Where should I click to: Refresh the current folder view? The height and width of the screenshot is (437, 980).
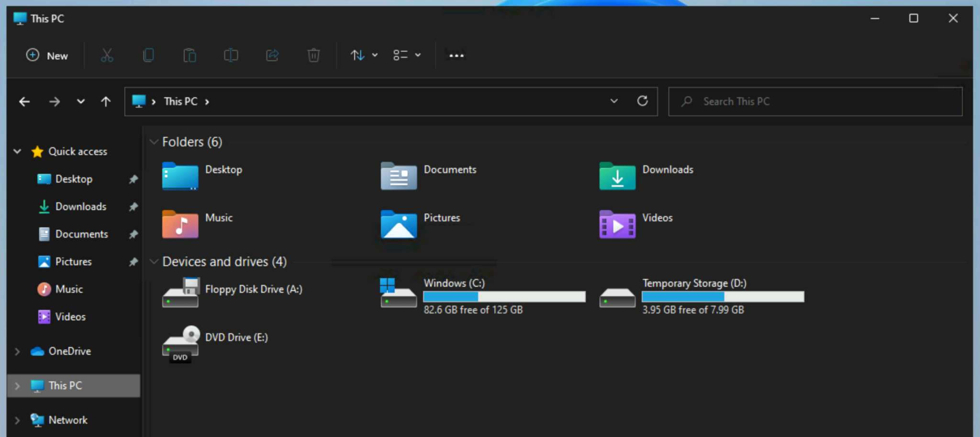[x=643, y=101]
